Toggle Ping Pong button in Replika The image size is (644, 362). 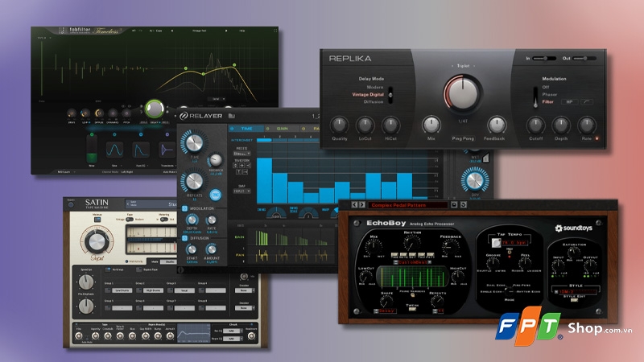(463, 138)
